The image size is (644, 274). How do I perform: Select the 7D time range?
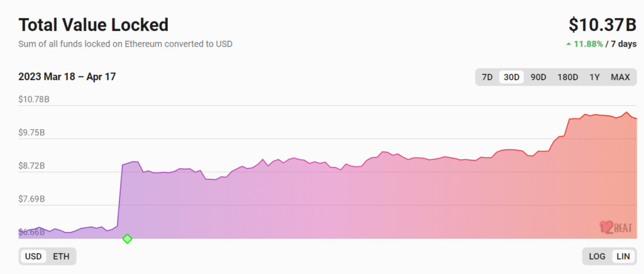(487, 77)
